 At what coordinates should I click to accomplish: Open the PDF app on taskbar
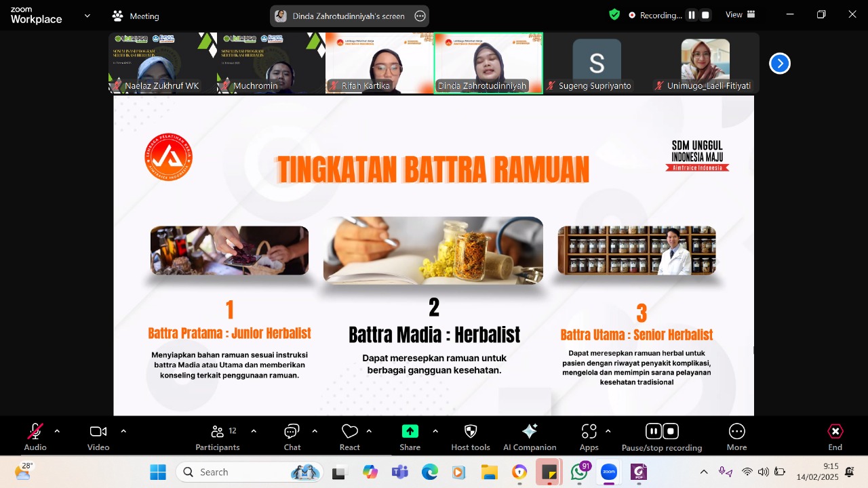tap(639, 472)
